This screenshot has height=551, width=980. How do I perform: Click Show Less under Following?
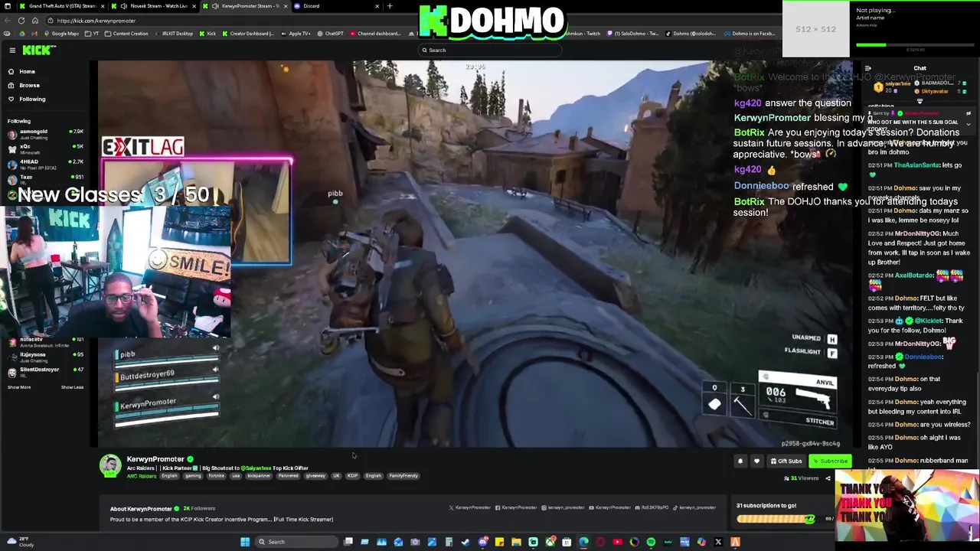[x=72, y=387]
